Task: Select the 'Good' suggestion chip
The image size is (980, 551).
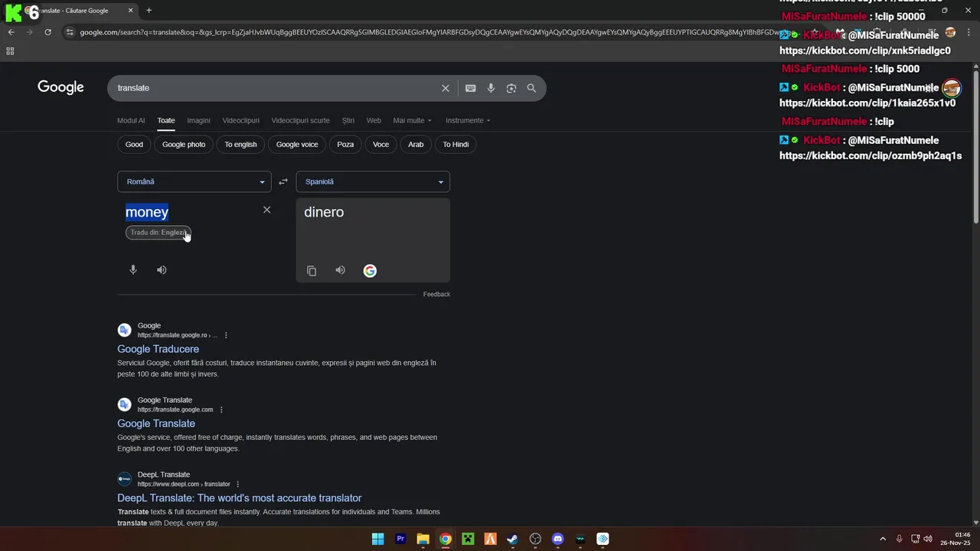Action: [x=134, y=144]
